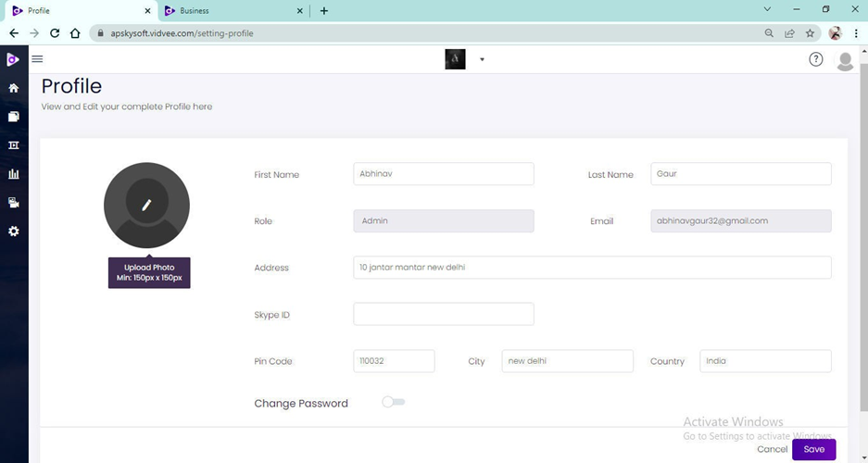Open the video camera icon in the sidebar
Viewport: 868px width, 463px height.
pyautogui.click(x=14, y=203)
